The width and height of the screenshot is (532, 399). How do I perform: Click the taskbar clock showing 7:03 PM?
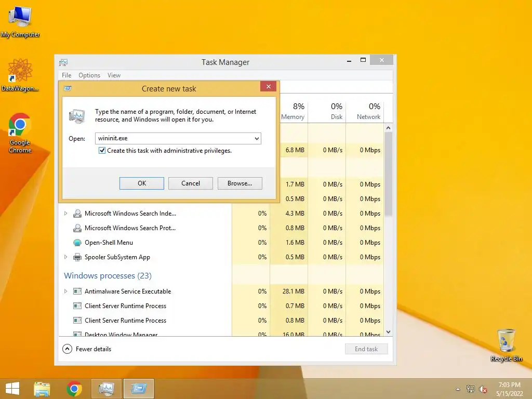pyautogui.click(x=509, y=389)
